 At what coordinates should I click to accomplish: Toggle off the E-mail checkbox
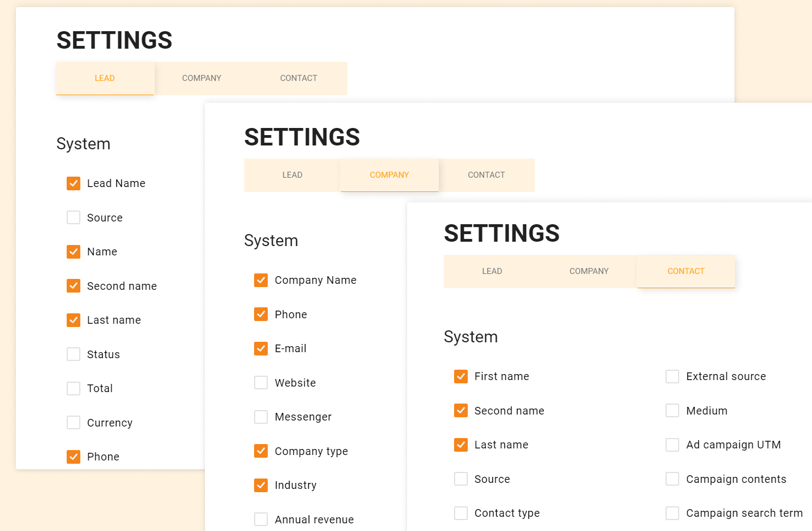(261, 348)
